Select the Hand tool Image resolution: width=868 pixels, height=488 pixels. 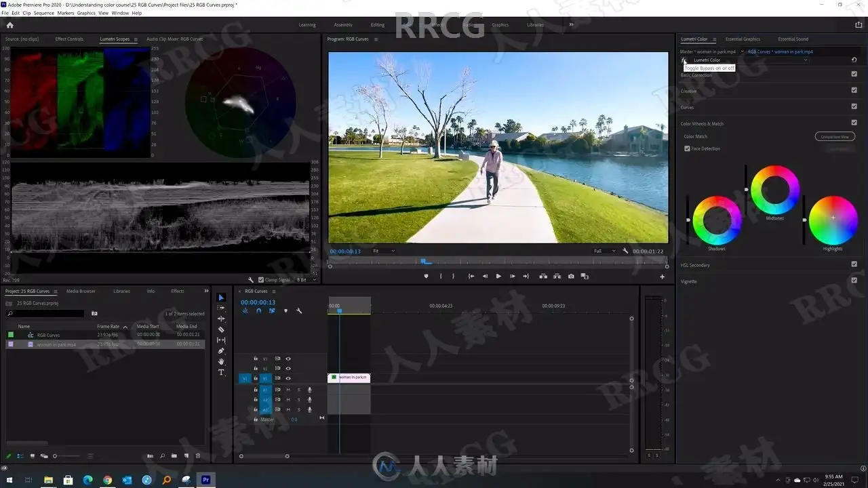coord(221,361)
